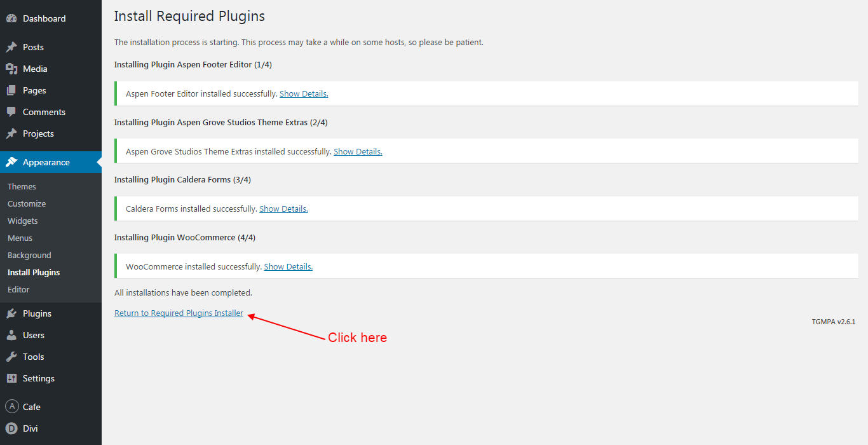Click the Projects pin icon
This screenshot has width=868, height=445.
point(11,133)
